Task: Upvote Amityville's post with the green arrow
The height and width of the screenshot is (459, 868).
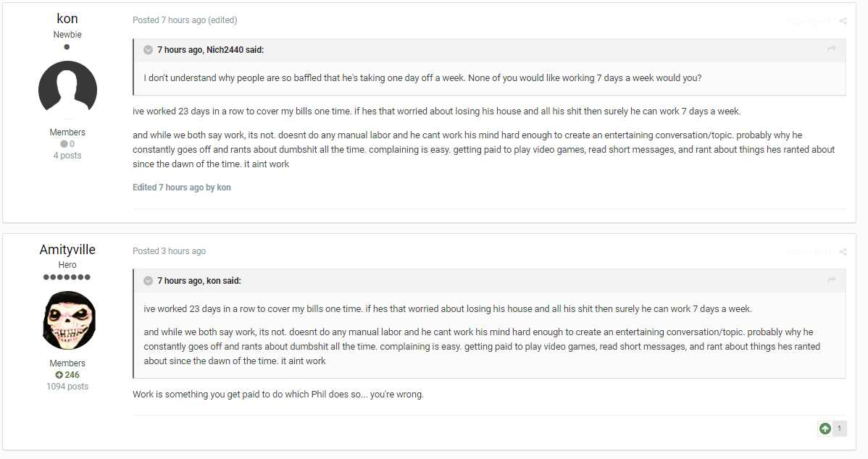Action: (825, 429)
